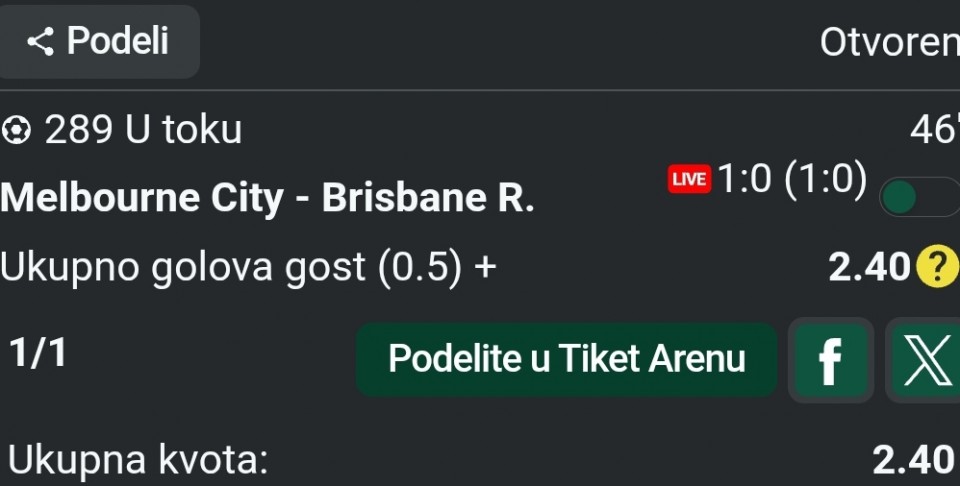Click the 2.40 odds beside the question mark
The width and height of the screenshot is (960, 486).
pyautogui.click(x=869, y=267)
